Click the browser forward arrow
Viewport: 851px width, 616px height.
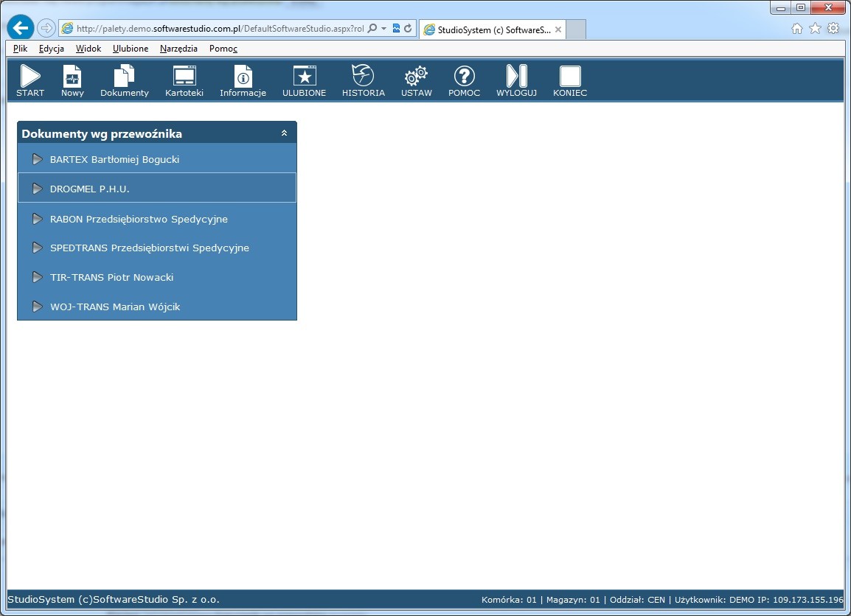click(x=46, y=28)
